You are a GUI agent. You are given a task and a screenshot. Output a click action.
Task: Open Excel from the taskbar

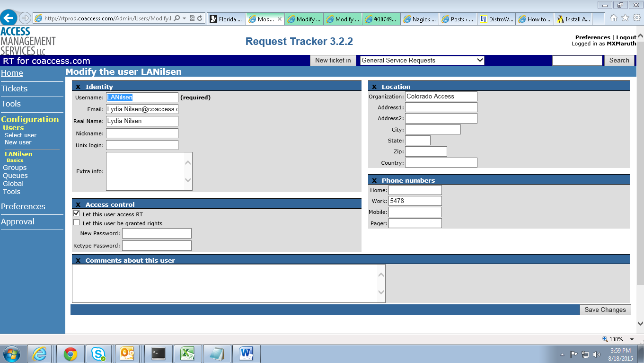[x=188, y=354]
